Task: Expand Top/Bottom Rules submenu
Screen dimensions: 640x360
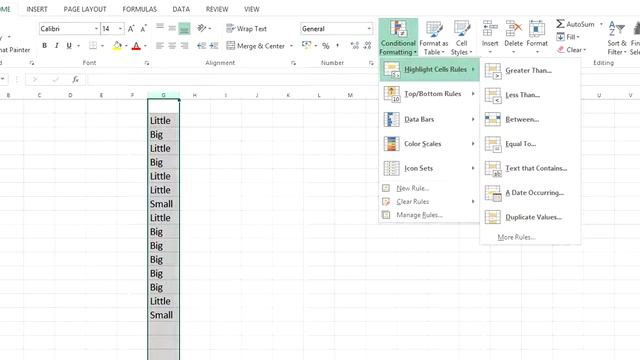Action: (x=429, y=94)
